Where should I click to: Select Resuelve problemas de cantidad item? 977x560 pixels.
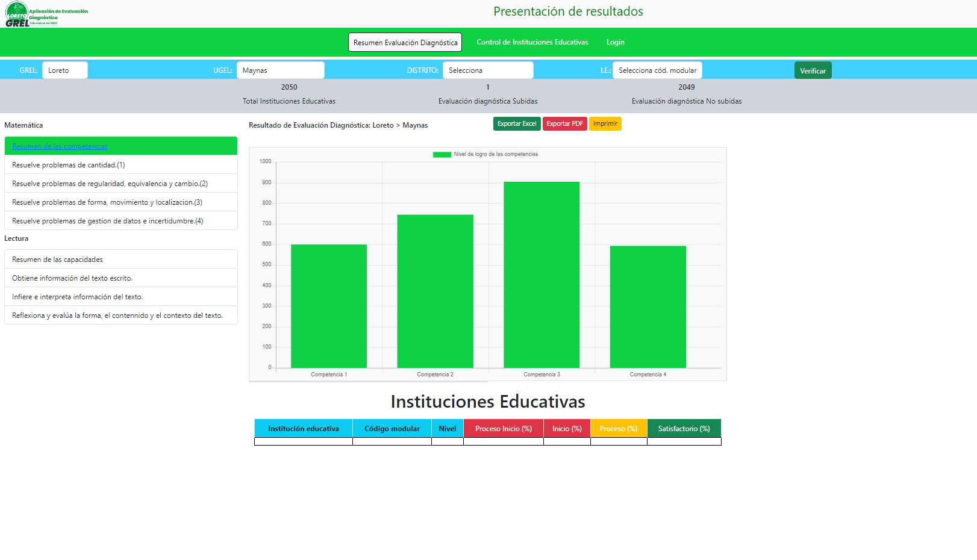click(69, 165)
